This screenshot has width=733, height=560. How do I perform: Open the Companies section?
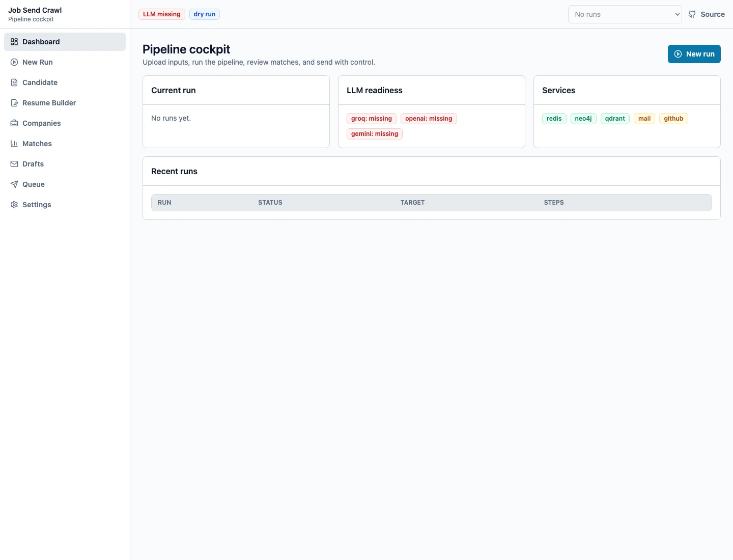click(65, 123)
